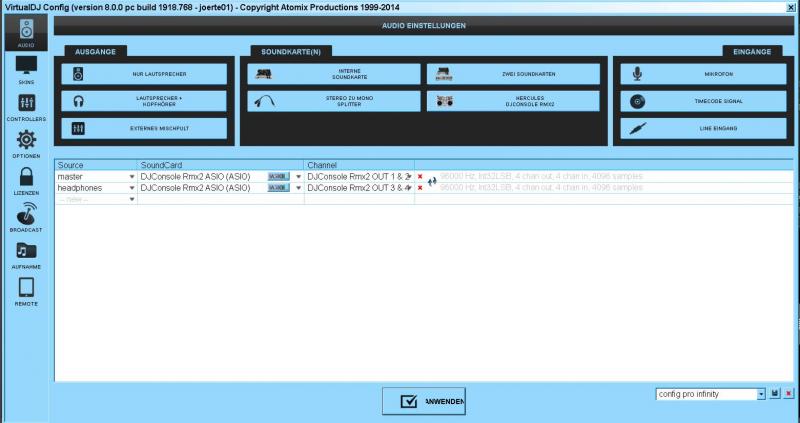Open SoundCard dropdown in master row

pos(299,177)
